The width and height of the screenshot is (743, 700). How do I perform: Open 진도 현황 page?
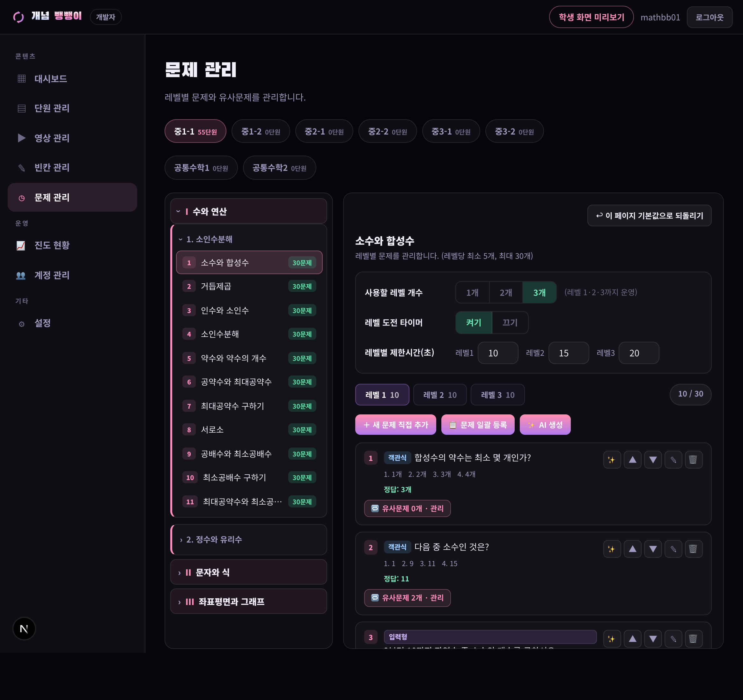pyautogui.click(x=72, y=245)
